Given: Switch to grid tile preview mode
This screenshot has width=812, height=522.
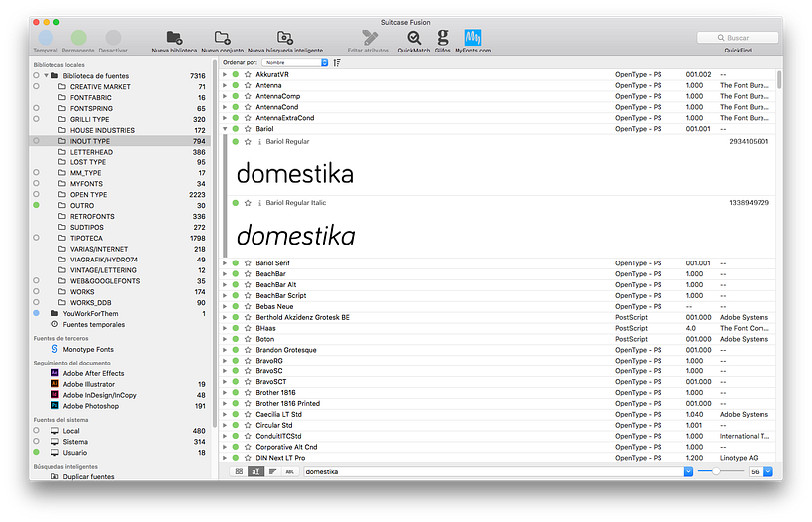Looking at the screenshot, I should tap(239, 471).
